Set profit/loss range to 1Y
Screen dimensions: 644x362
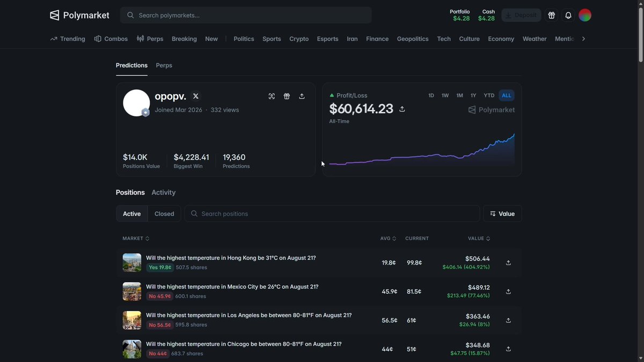coord(473,95)
